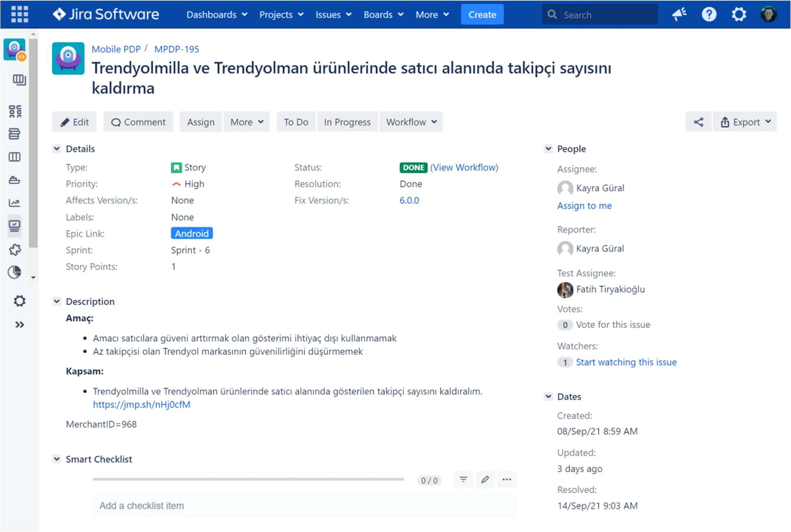Open the Reports chart icon in sidebar
791x532 pixels.
pos(14,203)
